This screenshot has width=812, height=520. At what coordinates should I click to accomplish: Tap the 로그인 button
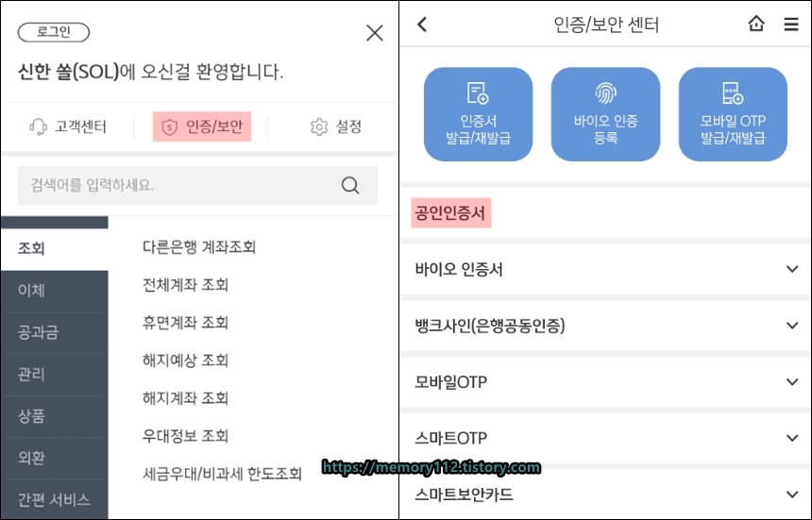tap(54, 32)
